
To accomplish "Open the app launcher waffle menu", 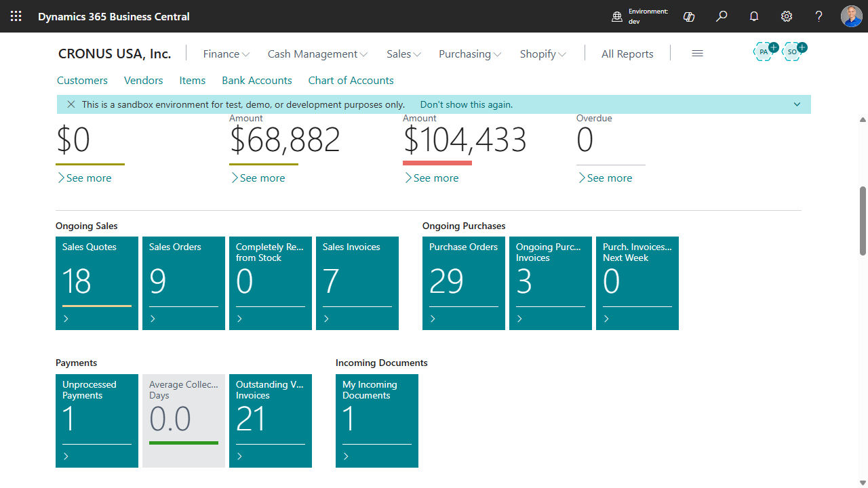I will 16,16.
